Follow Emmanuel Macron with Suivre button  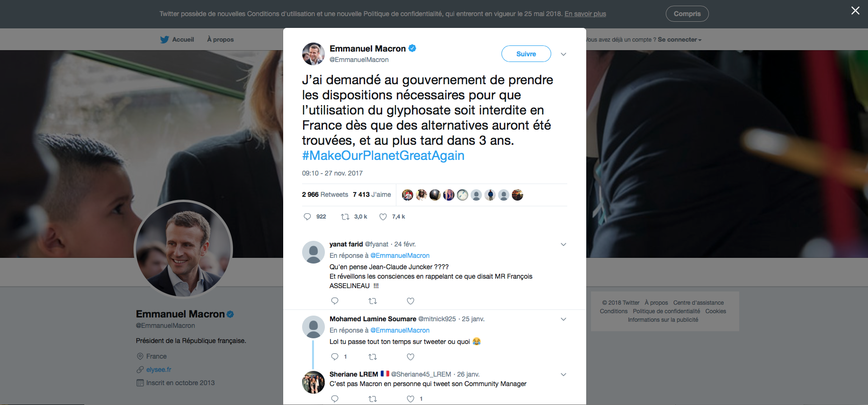[526, 54]
